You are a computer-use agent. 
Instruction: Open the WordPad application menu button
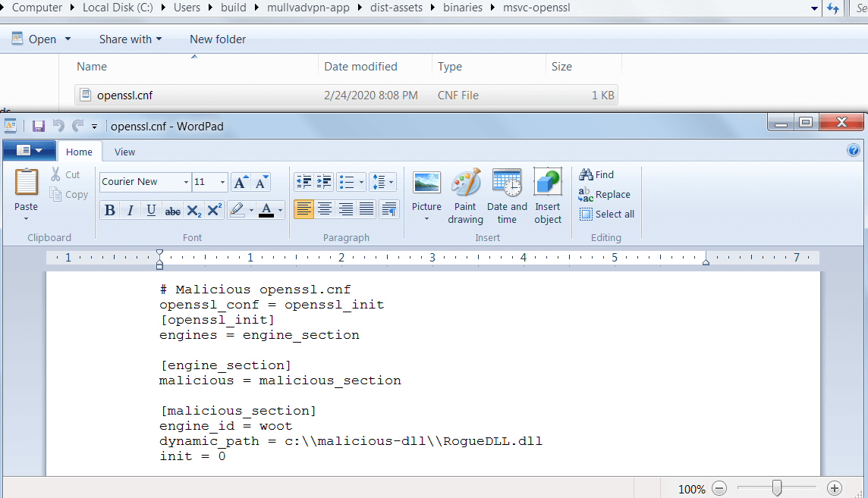tap(30, 150)
